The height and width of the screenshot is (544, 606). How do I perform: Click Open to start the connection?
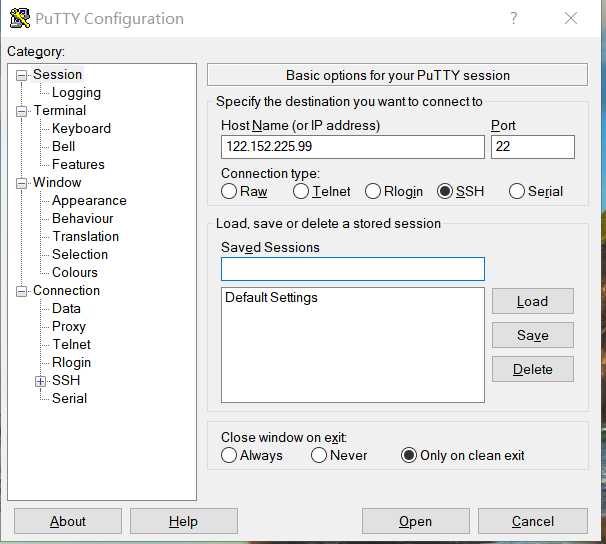tap(416, 521)
